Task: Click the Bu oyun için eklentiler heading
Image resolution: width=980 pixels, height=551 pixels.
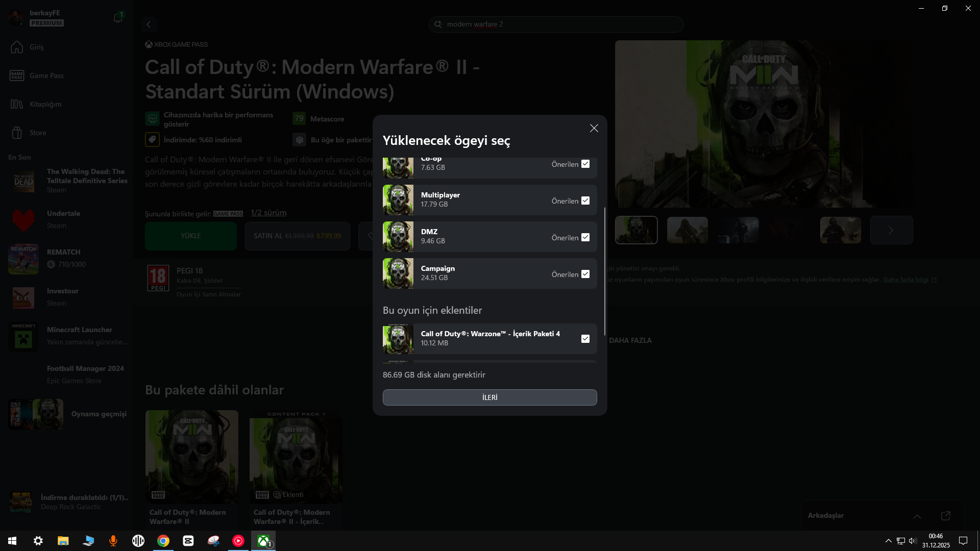Action: point(432,310)
